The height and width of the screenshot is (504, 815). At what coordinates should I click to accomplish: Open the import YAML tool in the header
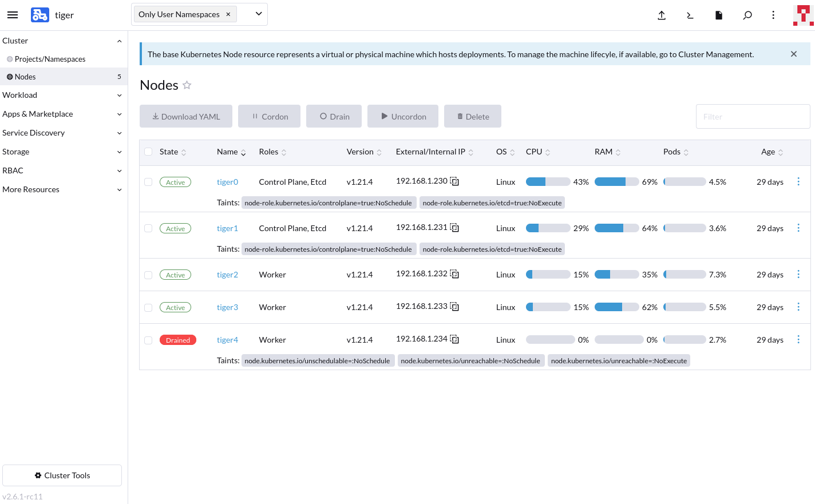[x=662, y=15]
